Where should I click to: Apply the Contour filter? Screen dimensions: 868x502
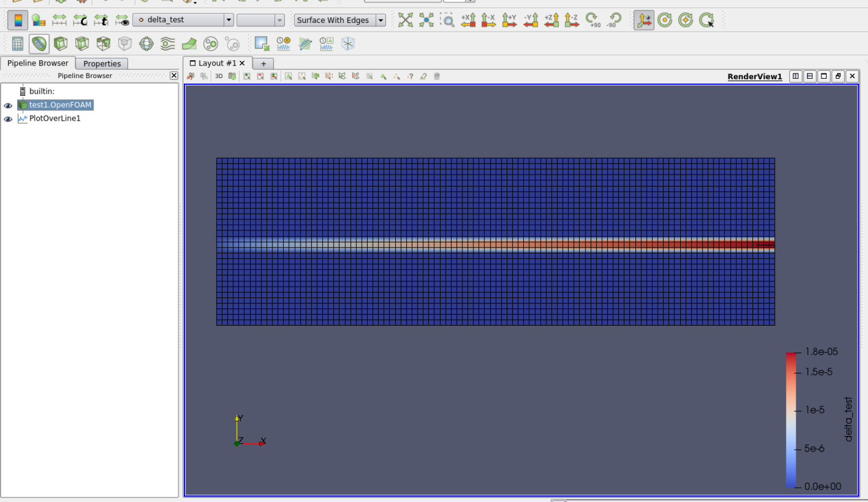point(39,44)
